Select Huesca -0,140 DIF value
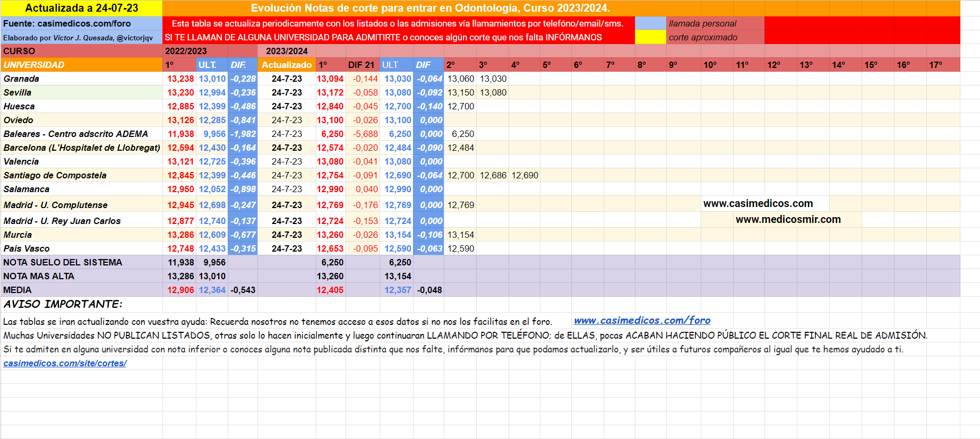980x439 pixels. tap(429, 106)
